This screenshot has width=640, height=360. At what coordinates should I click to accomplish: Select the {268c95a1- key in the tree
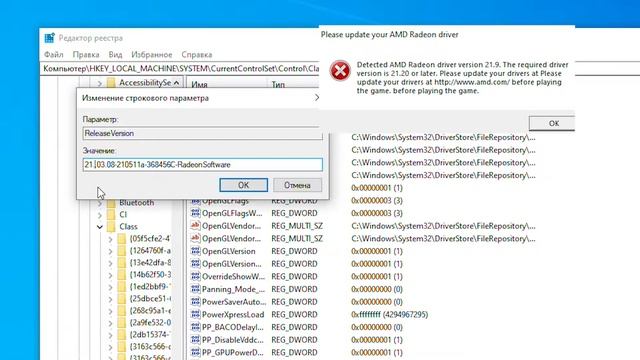150,311
